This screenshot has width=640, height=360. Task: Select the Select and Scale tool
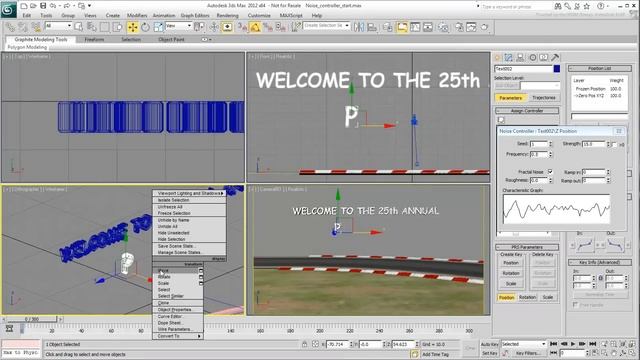pyautogui.click(x=158, y=27)
